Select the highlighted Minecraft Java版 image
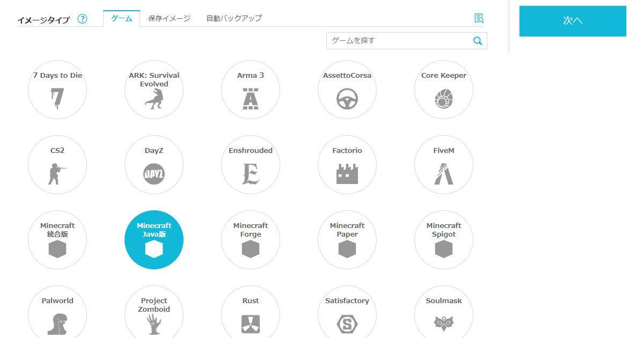Viewport: 644px width, 338px height. [x=154, y=240]
